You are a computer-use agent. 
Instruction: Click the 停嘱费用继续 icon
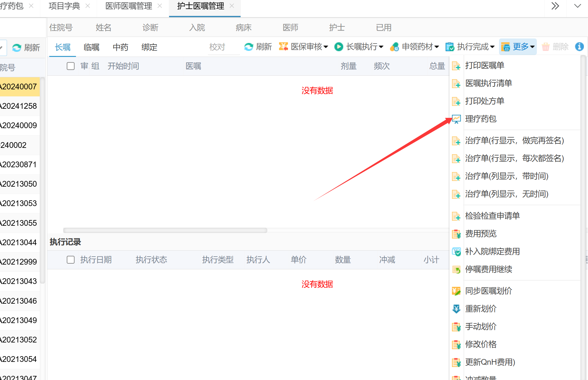pos(456,270)
